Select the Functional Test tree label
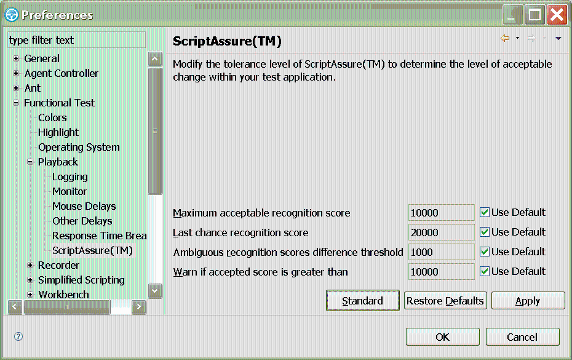Image resolution: width=572 pixels, height=360 pixels. (x=59, y=103)
